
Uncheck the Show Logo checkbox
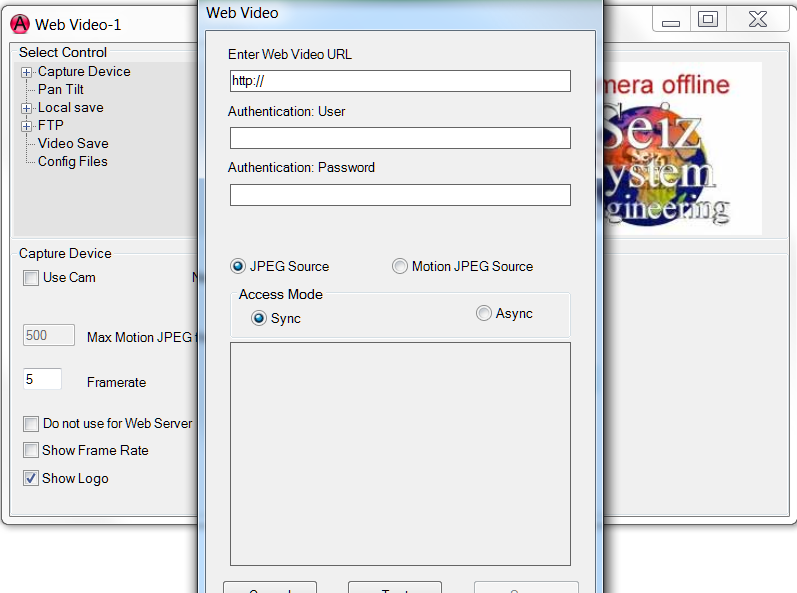coord(31,478)
